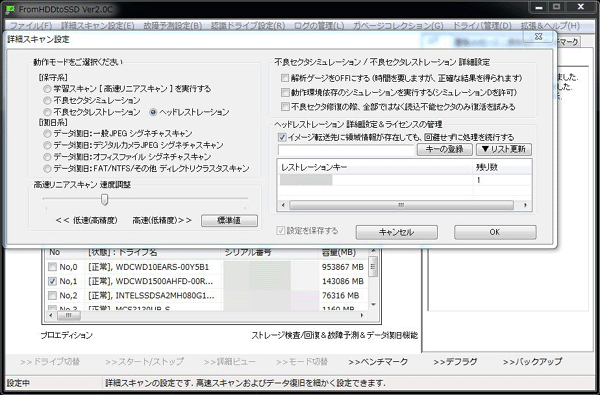Open 故障予測設定(B) menu
Viewport: 600px width, 395px height.
tap(173, 26)
